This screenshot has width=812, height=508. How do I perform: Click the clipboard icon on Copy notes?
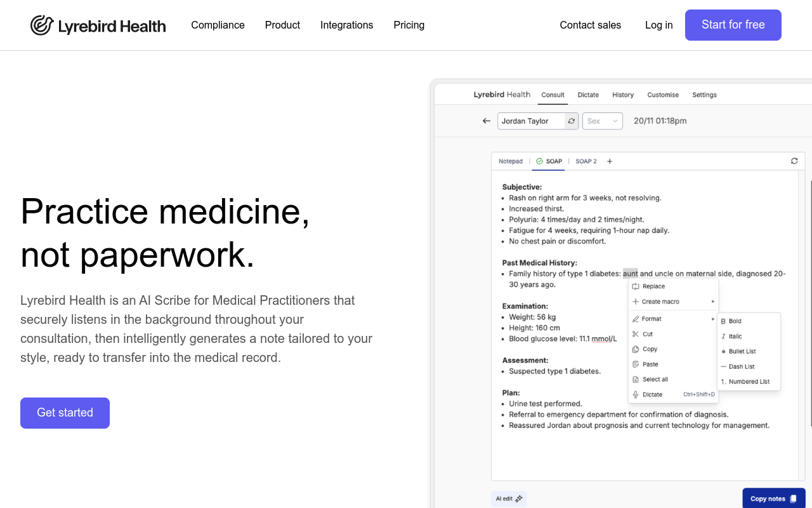click(793, 499)
